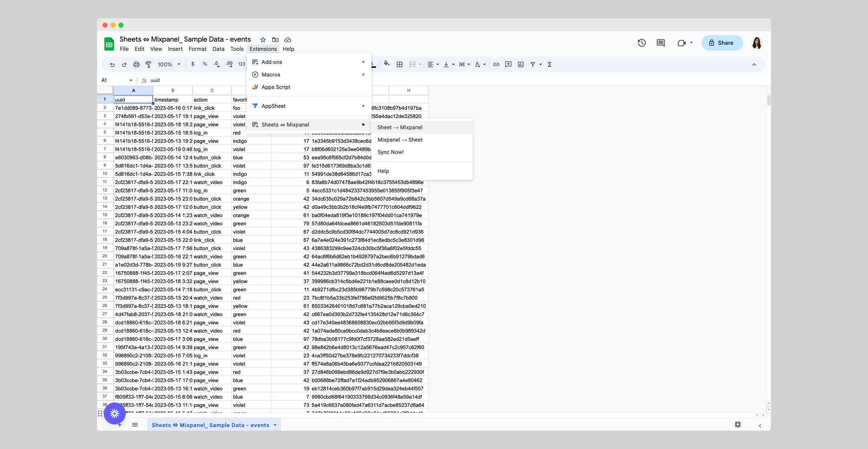Start a meeting with camera icon

[681, 43]
